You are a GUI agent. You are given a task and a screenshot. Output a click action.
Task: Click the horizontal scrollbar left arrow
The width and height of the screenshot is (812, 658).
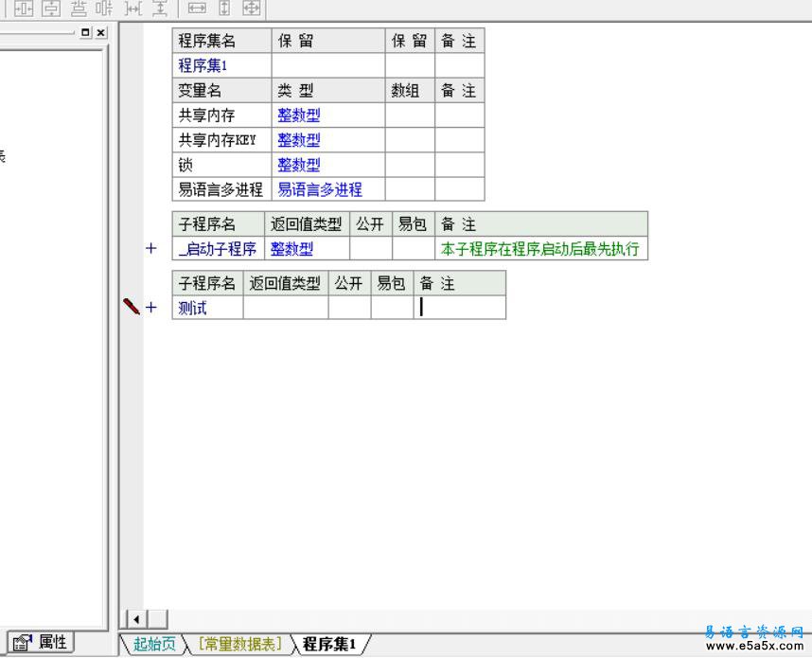[x=136, y=619]
